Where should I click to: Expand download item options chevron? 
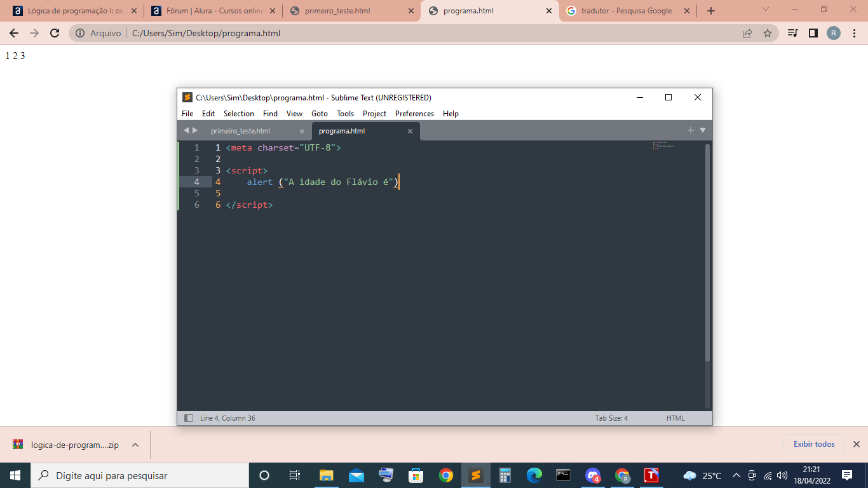(x=135, y=445)
